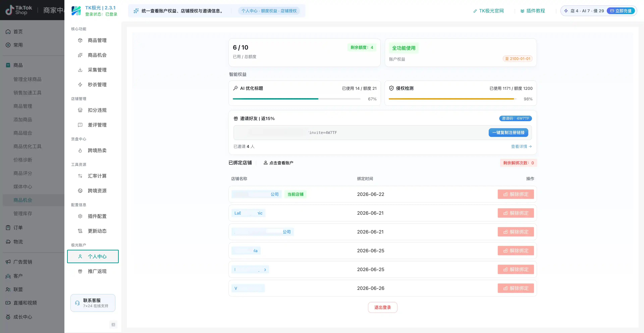The image size is (644, 333).
Task: Click the 插件配置 gear icon
Action: click(80, 216)
